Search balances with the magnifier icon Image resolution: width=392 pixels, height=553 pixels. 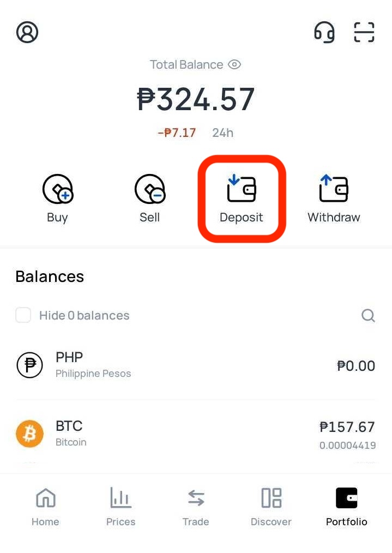pos(368,315)
